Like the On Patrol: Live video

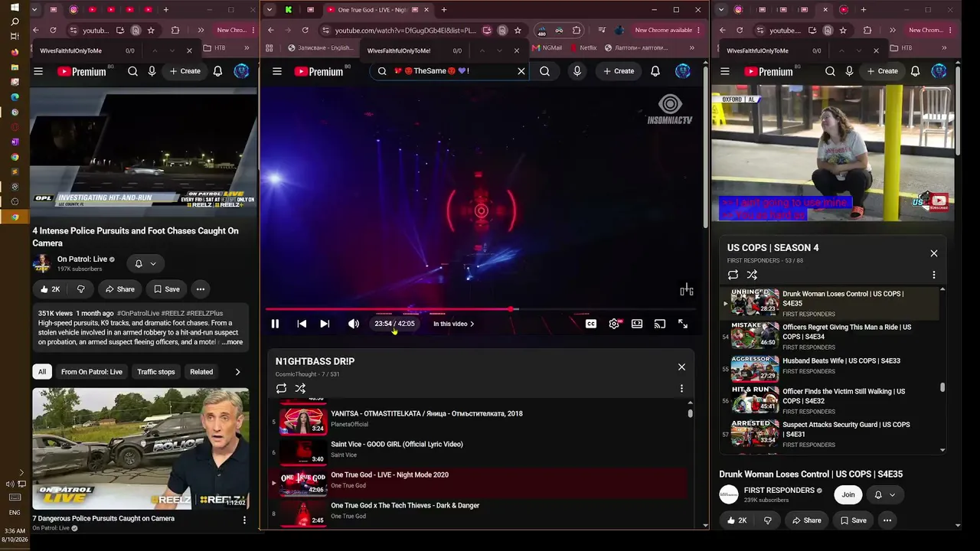pos(50,289)
